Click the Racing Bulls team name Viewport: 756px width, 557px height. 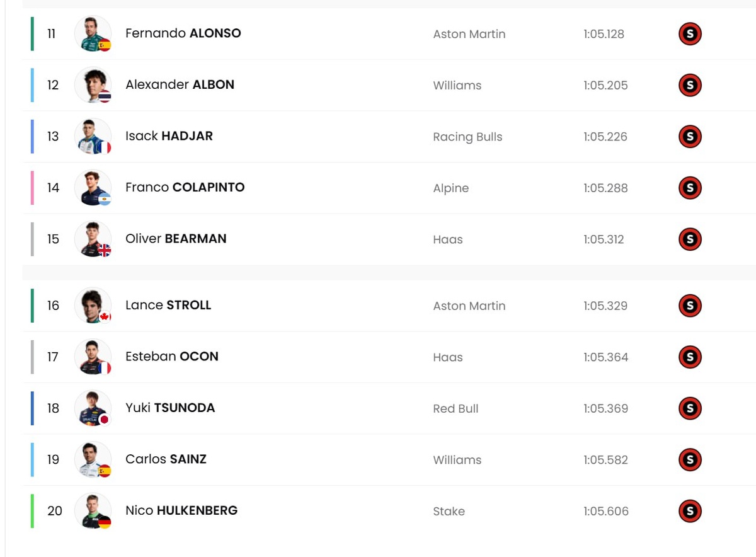[467, 137]
